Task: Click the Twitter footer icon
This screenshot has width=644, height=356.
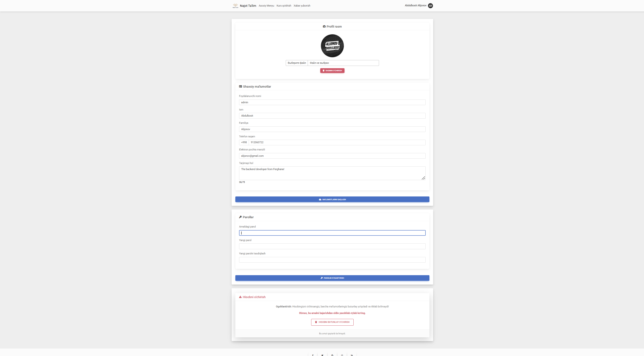Action: pos(322,355)
